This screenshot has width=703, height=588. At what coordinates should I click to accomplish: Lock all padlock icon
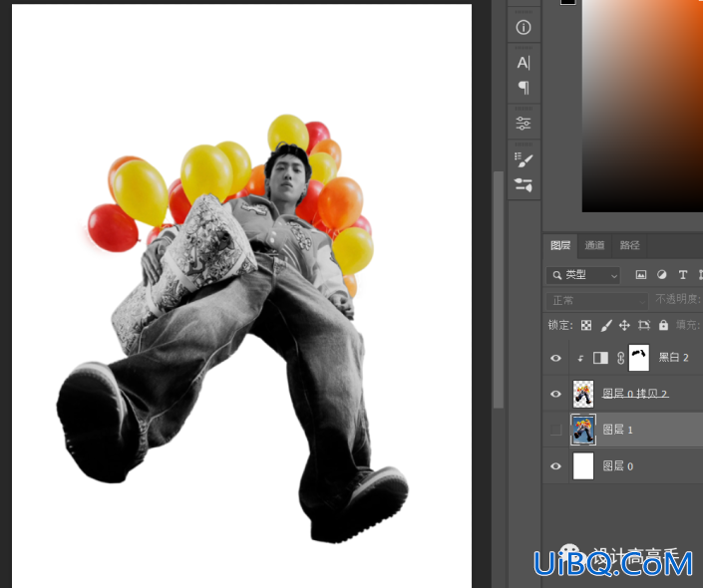pos(663,325)
